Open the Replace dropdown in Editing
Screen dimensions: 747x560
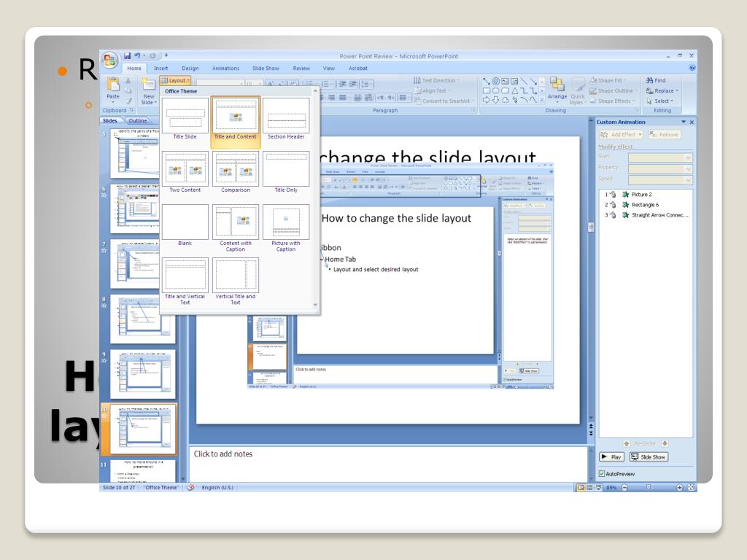(x=662, y=90)
